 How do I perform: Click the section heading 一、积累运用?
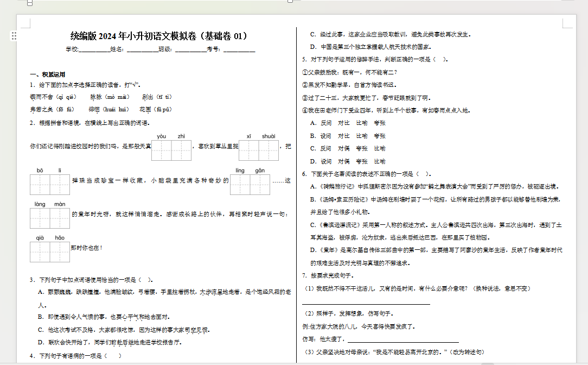(x=48, y=75)
